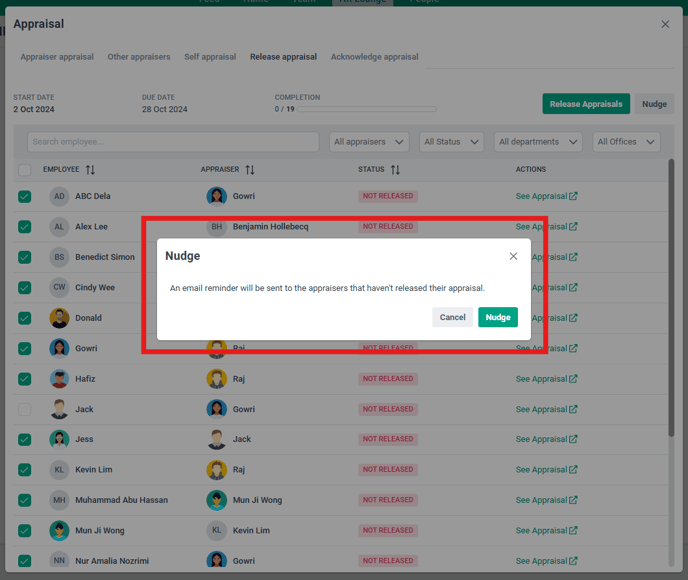This screenshot has height=580, width=688.
Task: Click Hafiz's profile avatar
Action: pyautogui.click(x=59, y=379)
